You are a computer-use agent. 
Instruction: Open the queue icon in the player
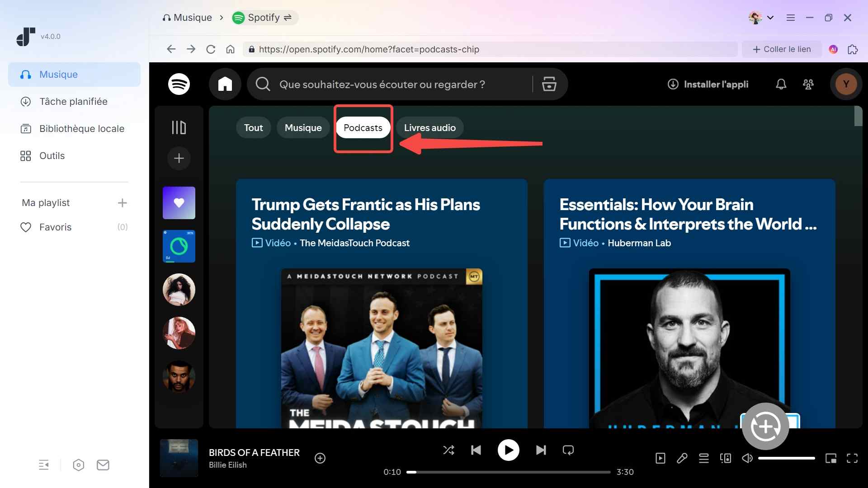point(703,458)
